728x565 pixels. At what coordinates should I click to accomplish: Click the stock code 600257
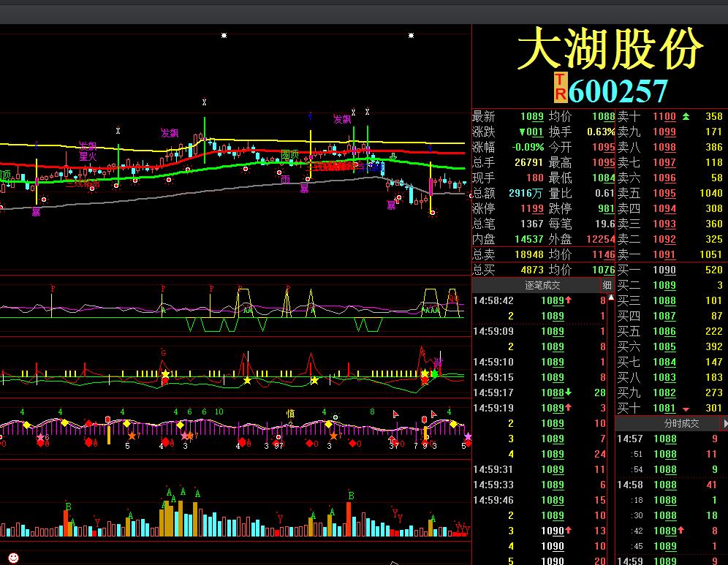coord(618,91)
